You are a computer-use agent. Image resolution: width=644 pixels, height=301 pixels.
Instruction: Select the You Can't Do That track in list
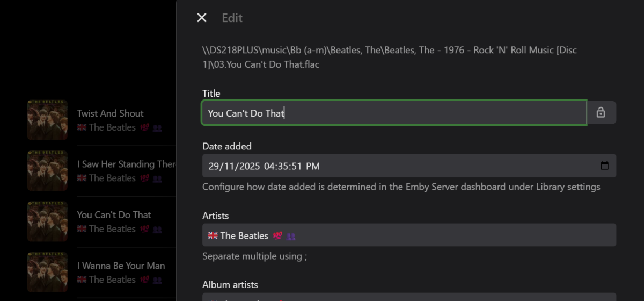pyautogui.click(x=114, y=215)
